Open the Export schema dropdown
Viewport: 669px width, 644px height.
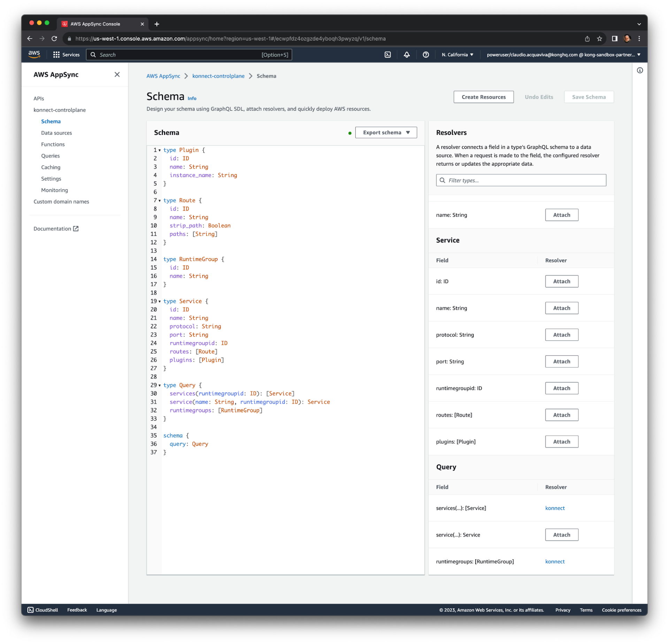pos(386,132)
